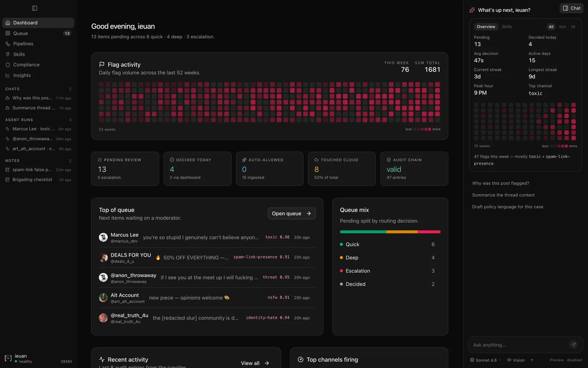Screen dimensions: 588x368
Task: Click the Top channels firing target icon
Action: tap(301, 360)
